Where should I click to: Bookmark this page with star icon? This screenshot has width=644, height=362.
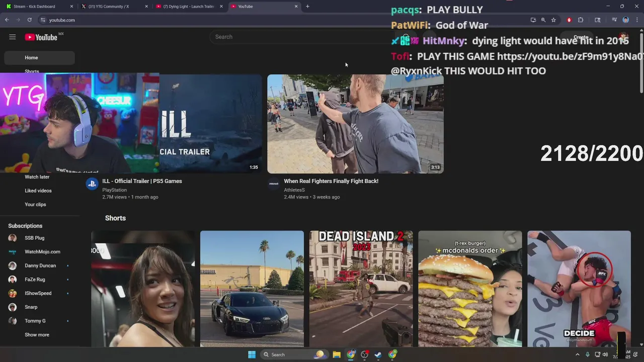(553, 20)
